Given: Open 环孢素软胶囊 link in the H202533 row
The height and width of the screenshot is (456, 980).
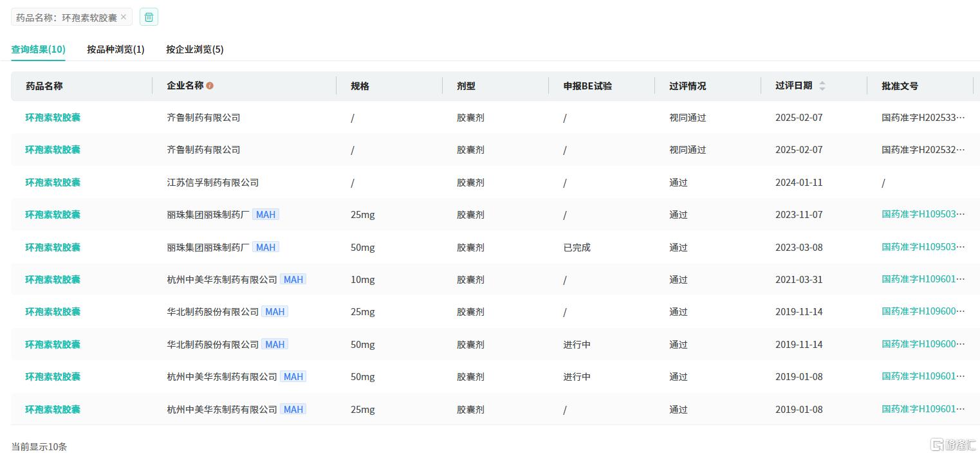Looking at the screenshot, I should [53, 118].
